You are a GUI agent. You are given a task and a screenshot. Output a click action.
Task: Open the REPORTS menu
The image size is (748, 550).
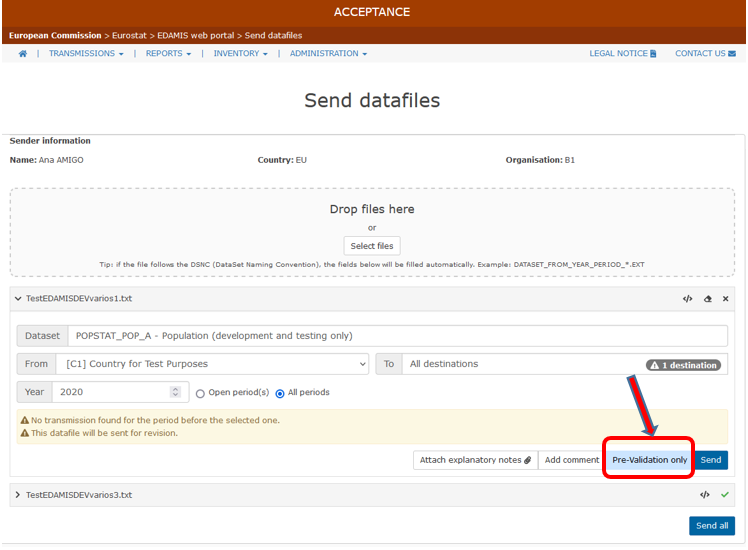(168, 53)
